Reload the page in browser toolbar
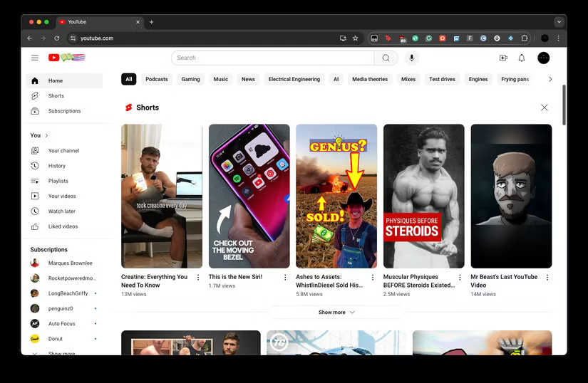The image size is (588, 383). pos(56,38)
